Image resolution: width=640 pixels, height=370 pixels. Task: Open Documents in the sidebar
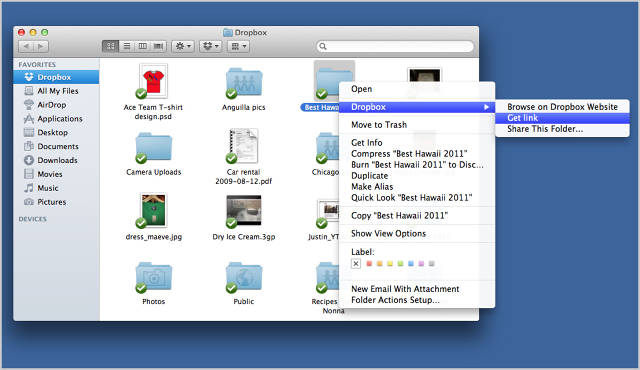point(58,146)
